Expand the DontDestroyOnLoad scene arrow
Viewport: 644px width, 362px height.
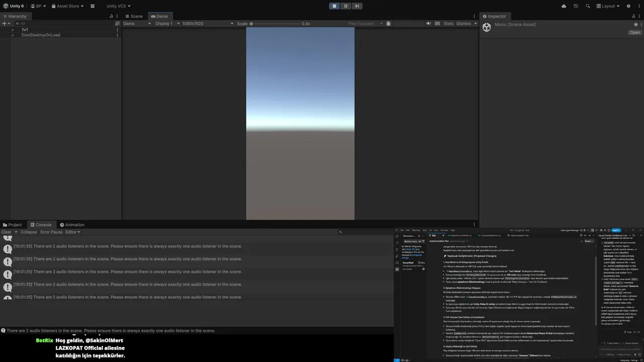pyautogui.click(x=13, y=35)
